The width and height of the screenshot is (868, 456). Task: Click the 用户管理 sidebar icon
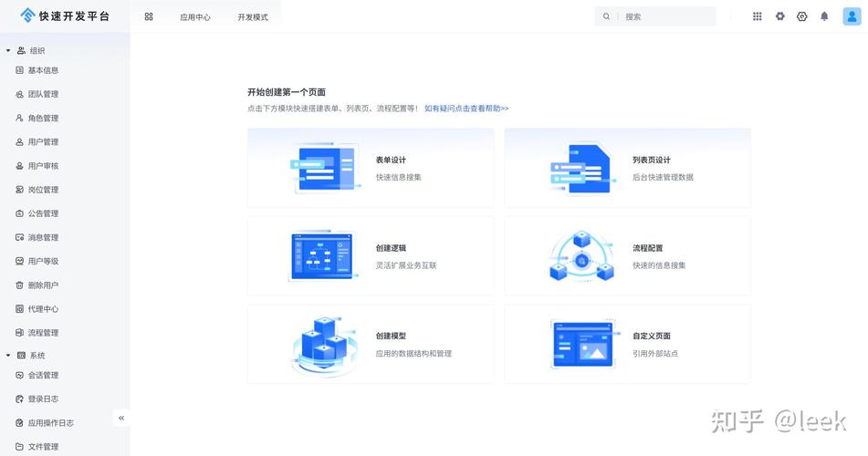(x=19, y=141)
